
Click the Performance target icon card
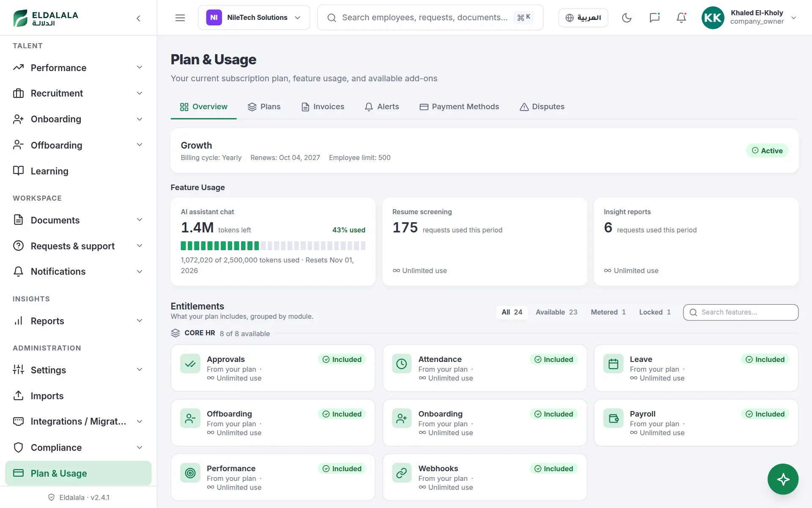coord(190,473)
